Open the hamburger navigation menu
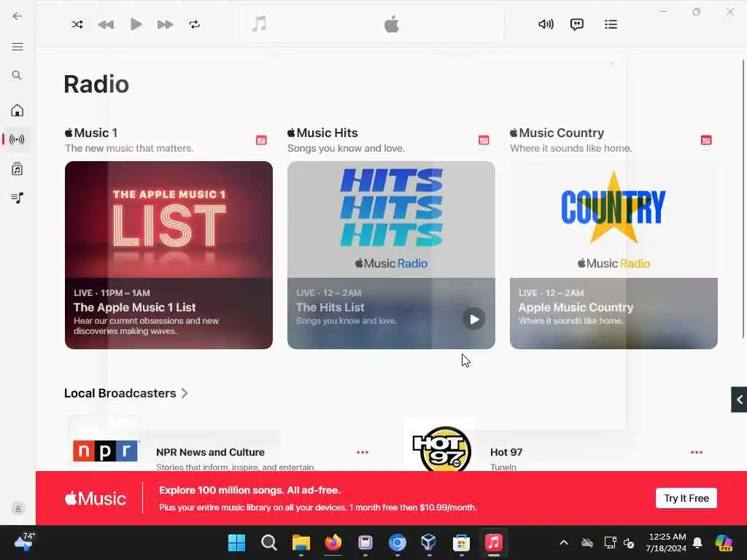This screenshot has height=560, width=747. [x=18, y=47]
